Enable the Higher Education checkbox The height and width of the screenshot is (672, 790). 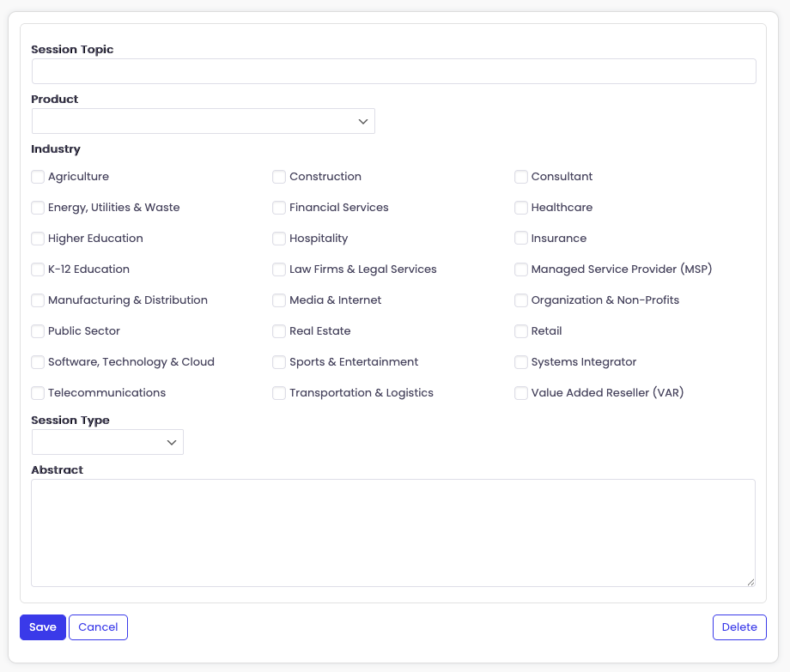[x=38, y=239]
